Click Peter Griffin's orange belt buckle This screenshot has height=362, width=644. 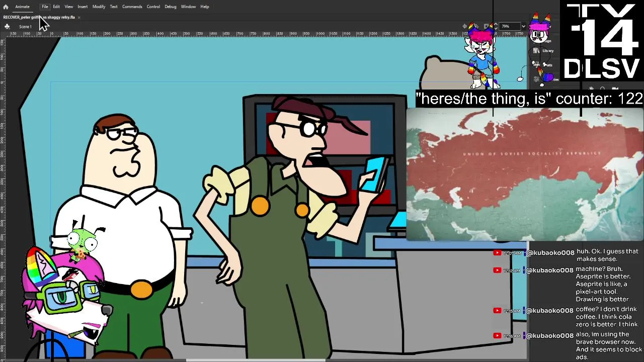(141, 289)
